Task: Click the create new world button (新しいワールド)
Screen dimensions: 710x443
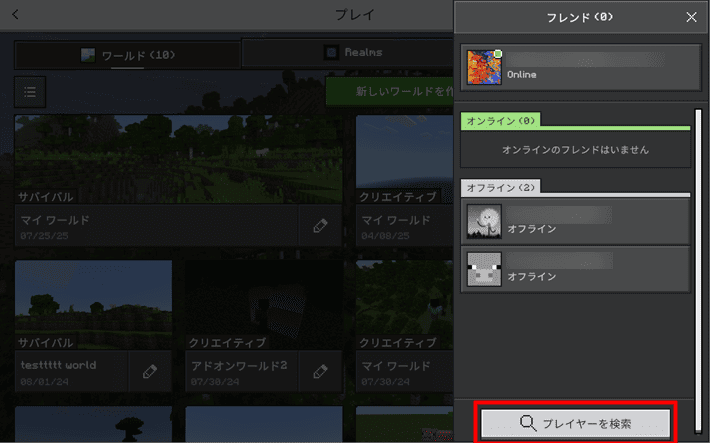Action: (x=389, y=91)
